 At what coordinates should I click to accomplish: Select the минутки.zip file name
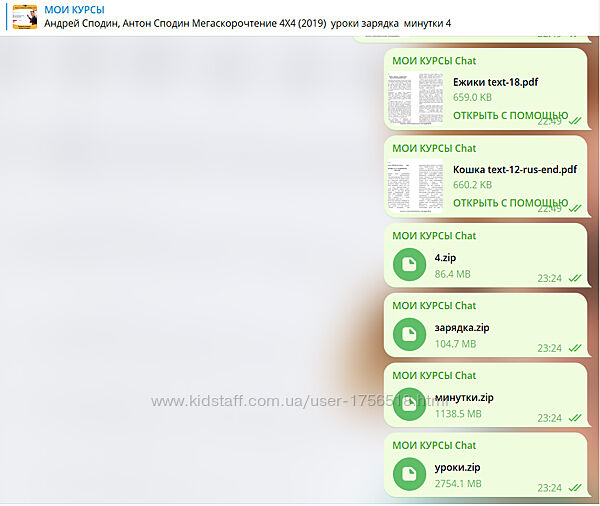click(464, 397)
